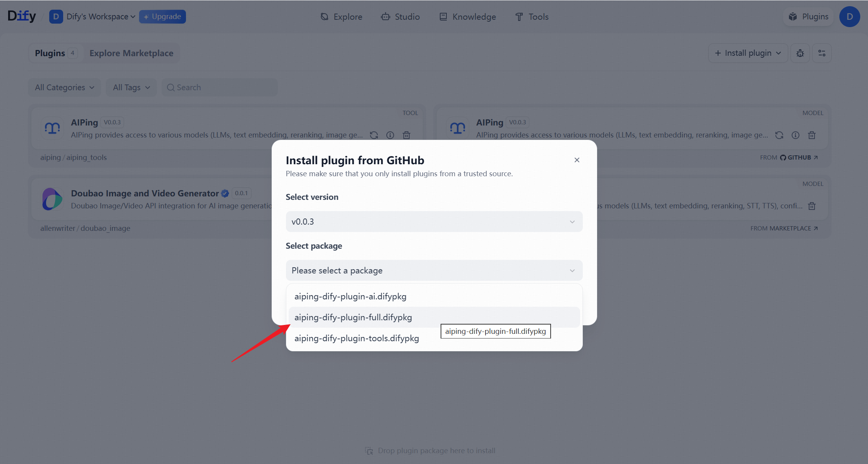Choose aiping-dify-plugin-tools.difypkg package
The height and width of the screenshot is (464, 868).
point(356,338)
